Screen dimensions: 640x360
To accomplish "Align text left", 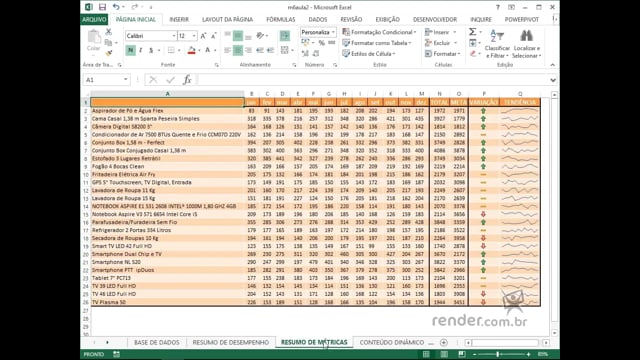I will 227,50.
